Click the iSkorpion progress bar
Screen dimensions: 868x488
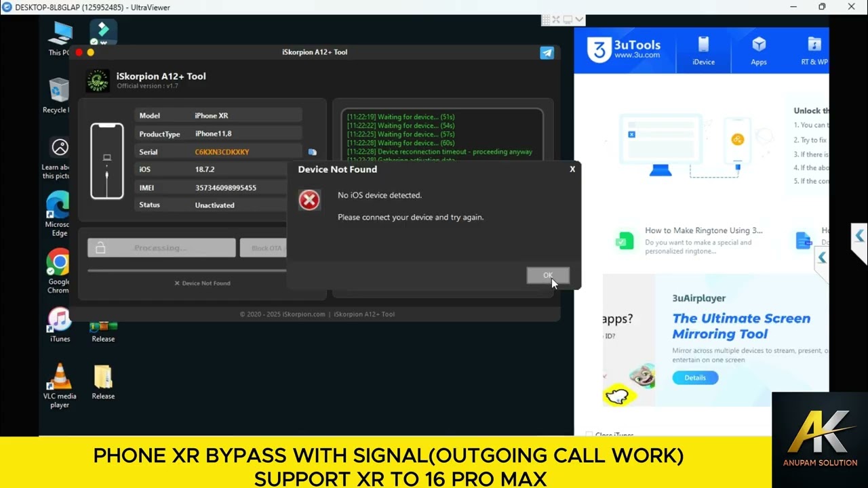(187, 270)
